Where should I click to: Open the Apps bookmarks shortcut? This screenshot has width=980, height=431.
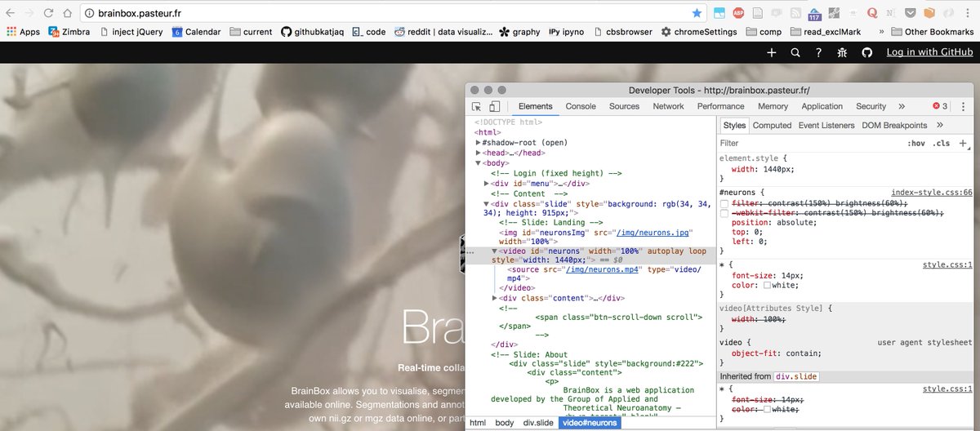tap(23, 32)
